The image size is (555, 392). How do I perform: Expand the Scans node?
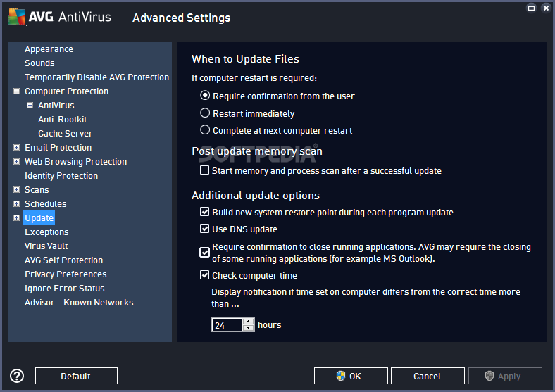click(x=16, y=189)
